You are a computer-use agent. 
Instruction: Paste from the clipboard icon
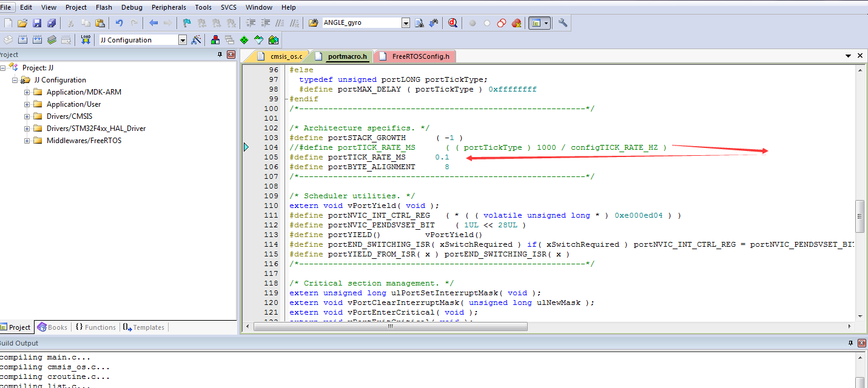(x=100, y=23)
